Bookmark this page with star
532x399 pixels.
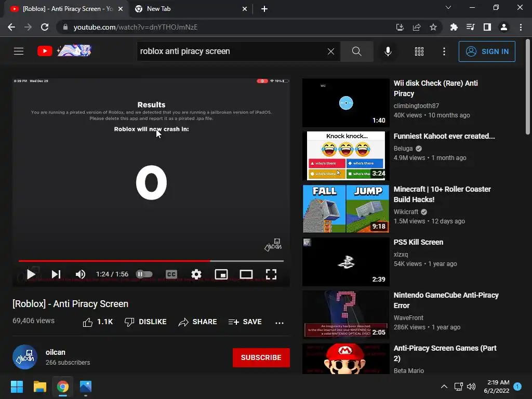point(433,27)
